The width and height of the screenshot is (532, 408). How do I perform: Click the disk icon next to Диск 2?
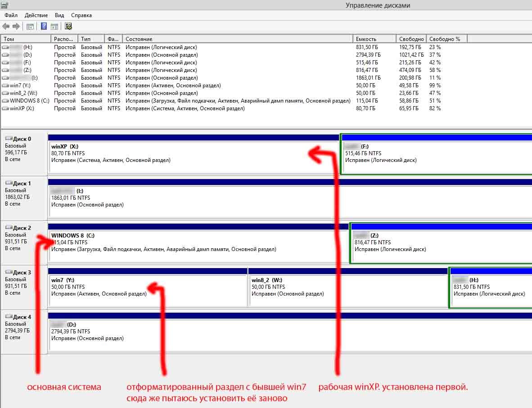pyautogui.click(x=9, y=227)
